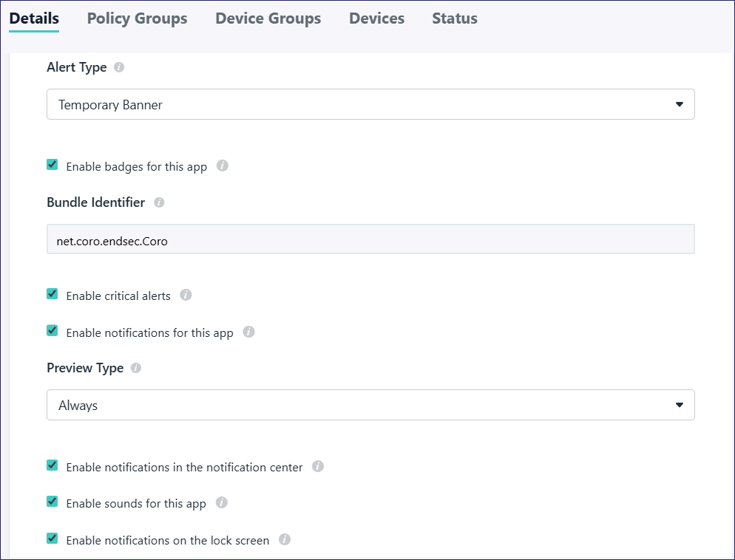Toggle notifications in the notification center checkbox

52,466
